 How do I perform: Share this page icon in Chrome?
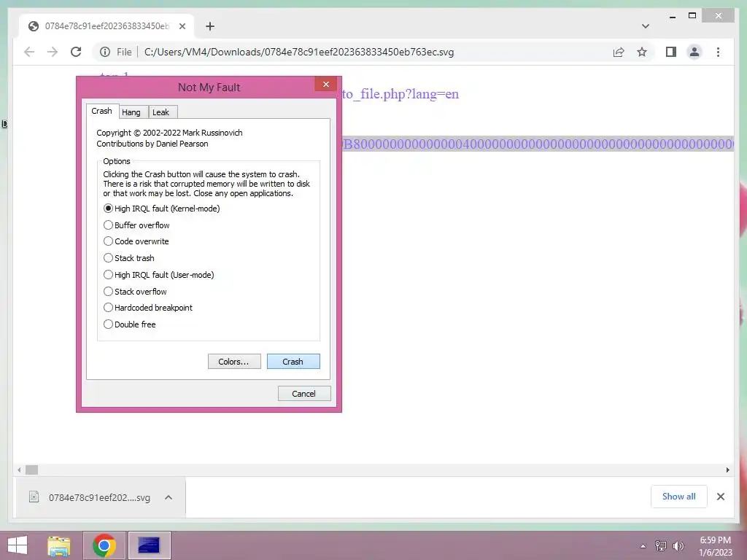[619, 52]
